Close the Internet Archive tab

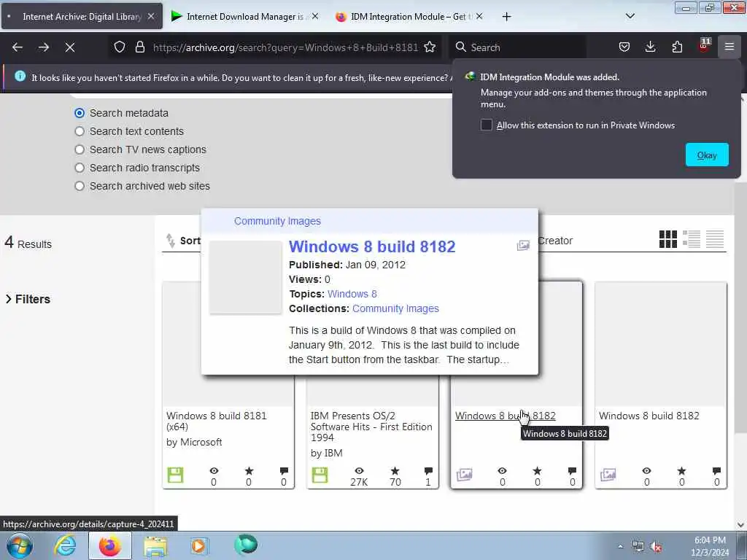151,16
